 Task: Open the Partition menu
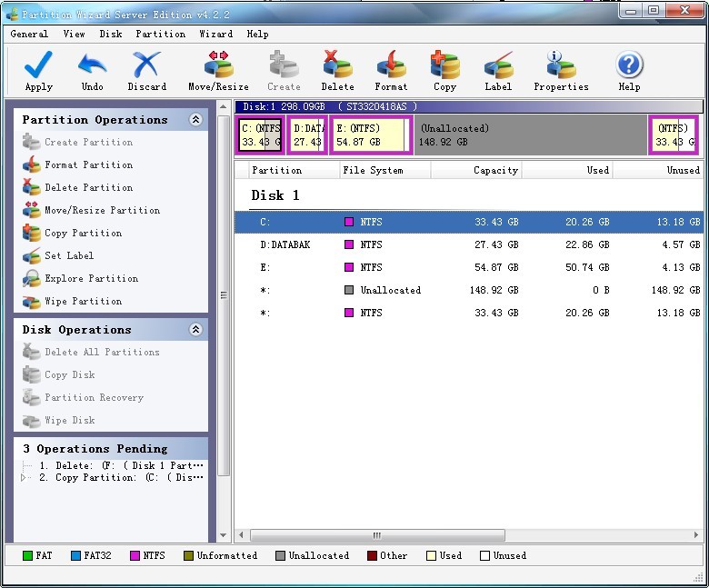[161, 34]
